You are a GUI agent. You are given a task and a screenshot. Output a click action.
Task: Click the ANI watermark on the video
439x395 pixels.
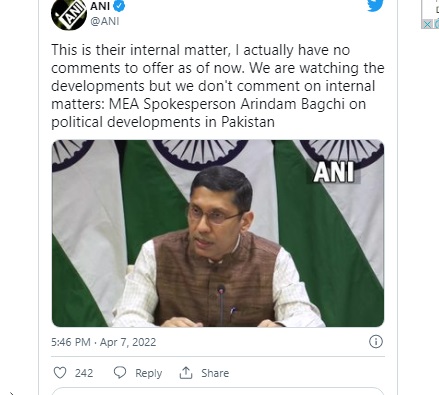pos(334,173)
